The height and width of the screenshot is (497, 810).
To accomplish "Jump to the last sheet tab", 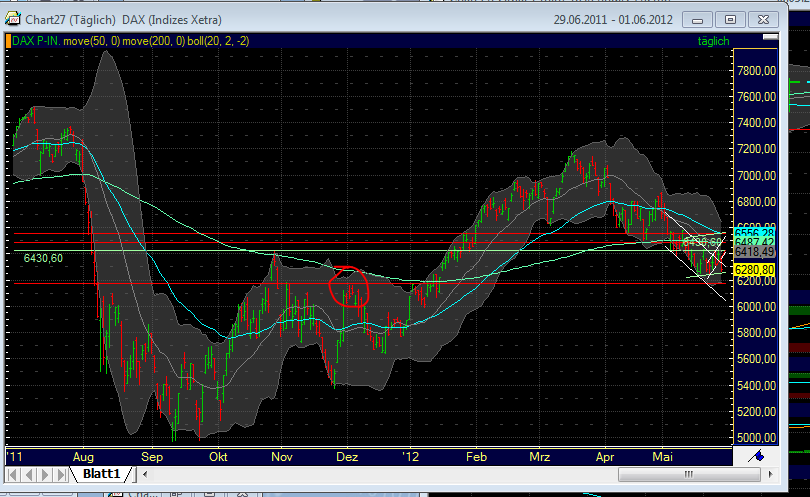I will tap(61, 475).
